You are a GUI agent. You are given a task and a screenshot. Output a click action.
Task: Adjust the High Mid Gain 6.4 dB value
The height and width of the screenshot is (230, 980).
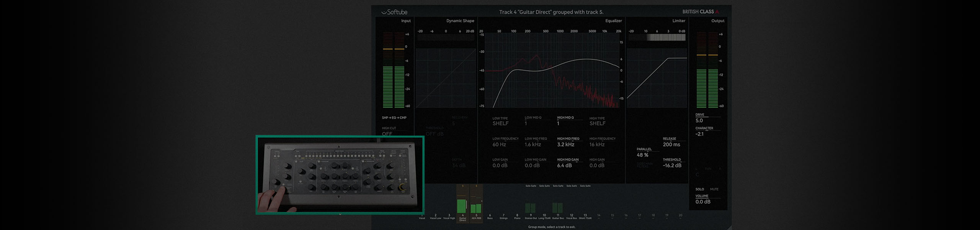tap(564, 166)
